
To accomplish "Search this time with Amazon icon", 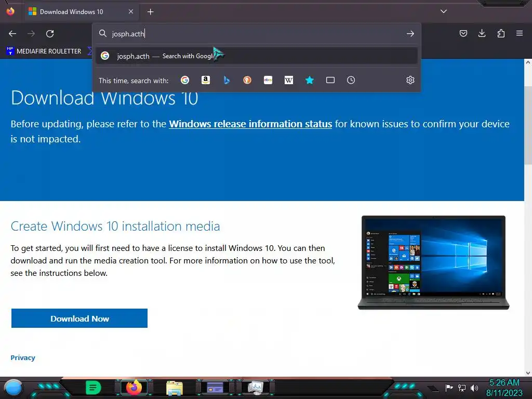I will (206, 80).
